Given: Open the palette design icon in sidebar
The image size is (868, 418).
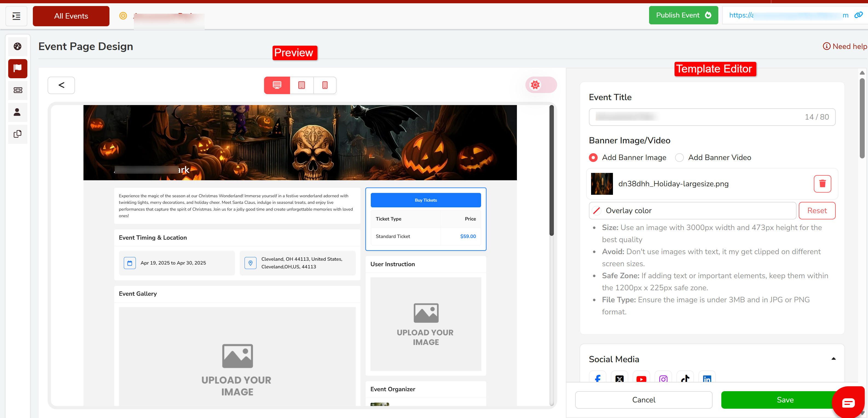Looking at the screenshot, I should point(18,47).
